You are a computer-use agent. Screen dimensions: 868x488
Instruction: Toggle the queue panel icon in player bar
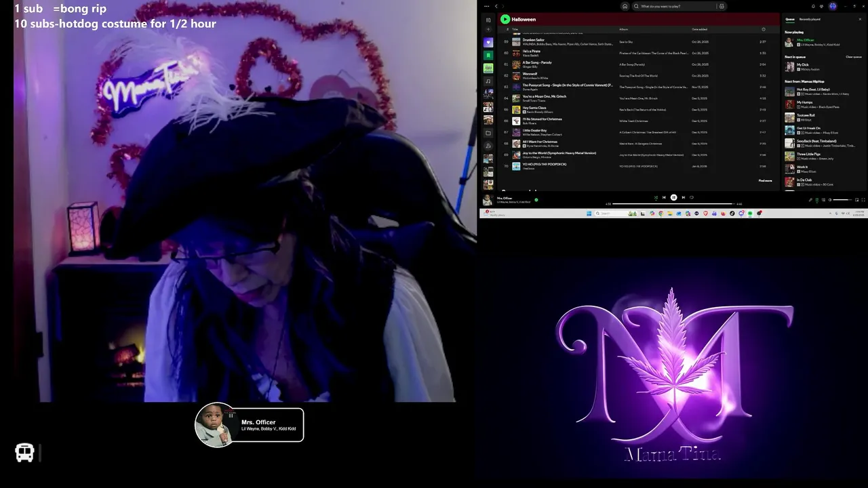[817, 200]
